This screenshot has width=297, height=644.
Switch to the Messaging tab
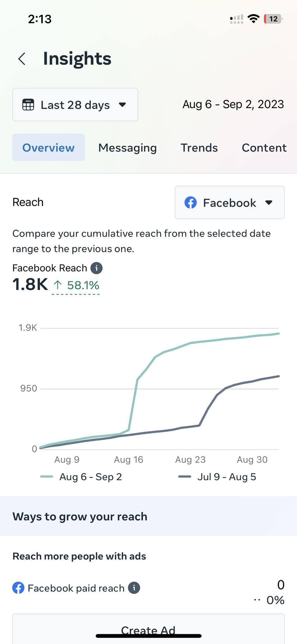click(127, 147)
